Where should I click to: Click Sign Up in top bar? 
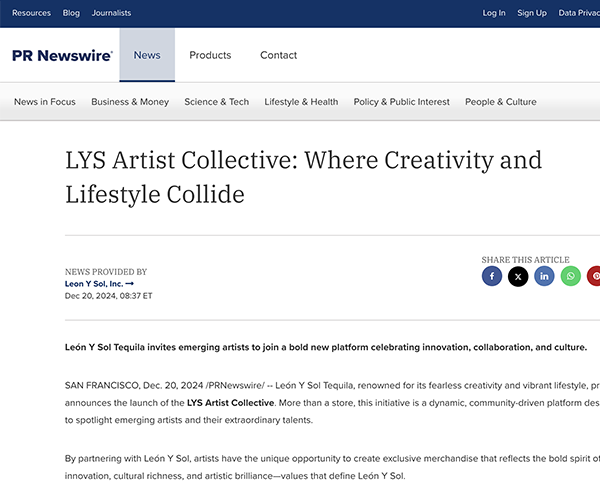(532, 13)
